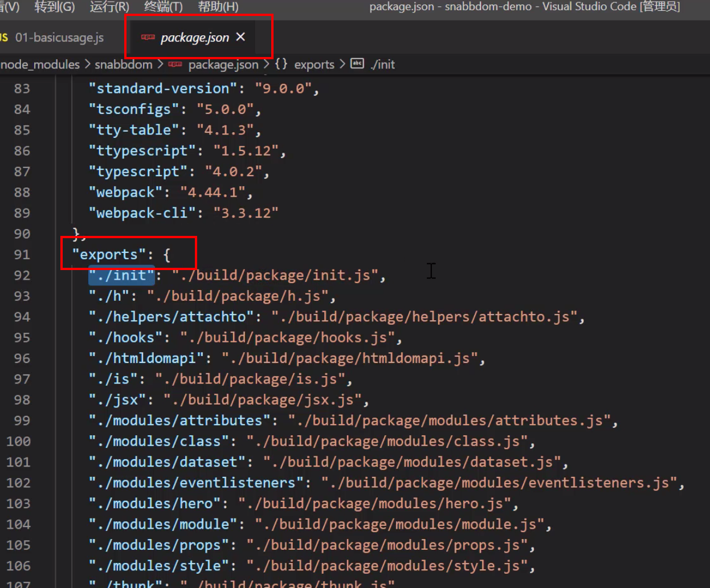Click the "4.44.1" version value
This screenshot has width=710, height=588.
(213, 193)
